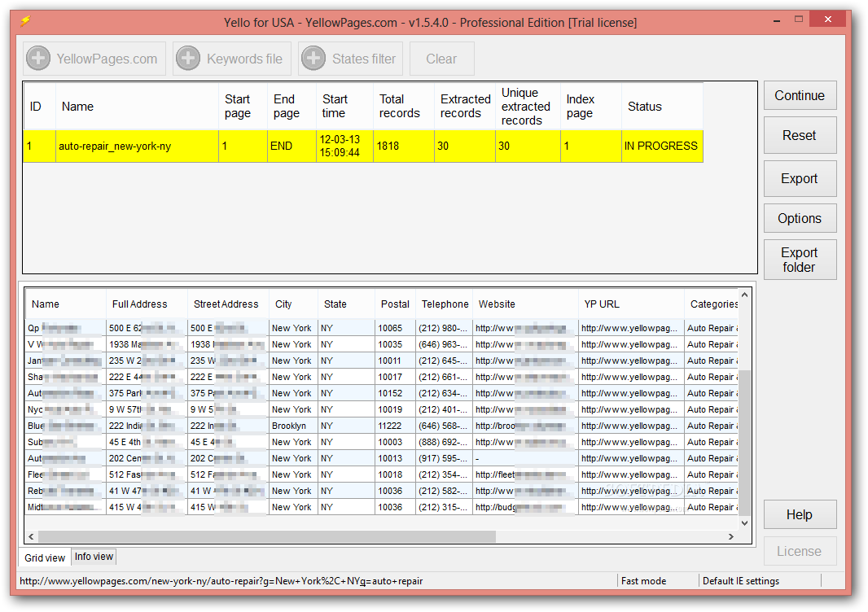868x612 pixels.
Task: Click telephone cell (212) 980-...
Action: click(444, 328)
